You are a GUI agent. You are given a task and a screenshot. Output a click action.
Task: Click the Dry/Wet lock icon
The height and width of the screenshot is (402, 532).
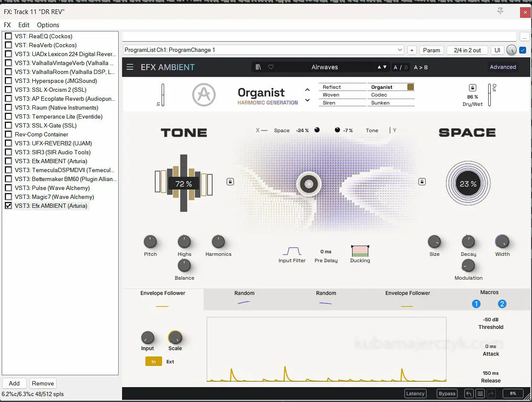472,88
